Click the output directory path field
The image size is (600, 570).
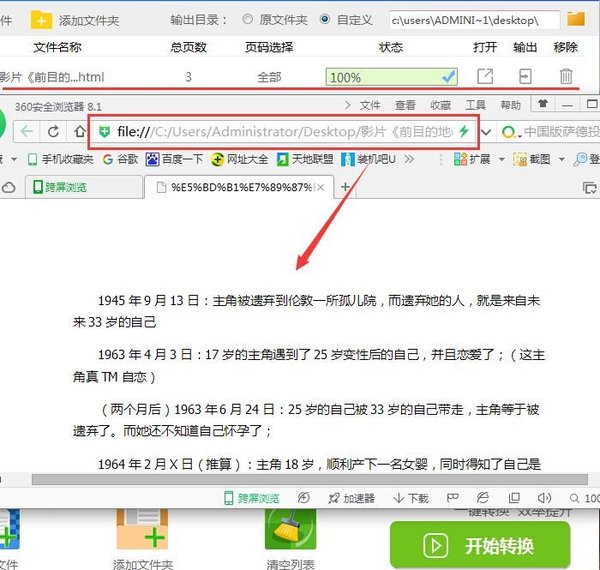tap(474, 20)
